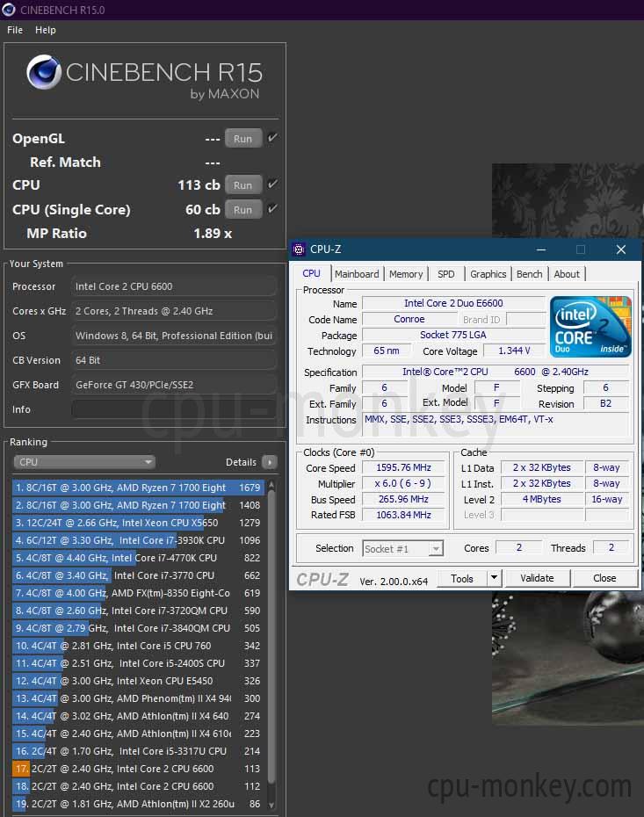Run the OpenGL benchmark
644x817 pixels.
pyautogui.click(x=242, y=139)
